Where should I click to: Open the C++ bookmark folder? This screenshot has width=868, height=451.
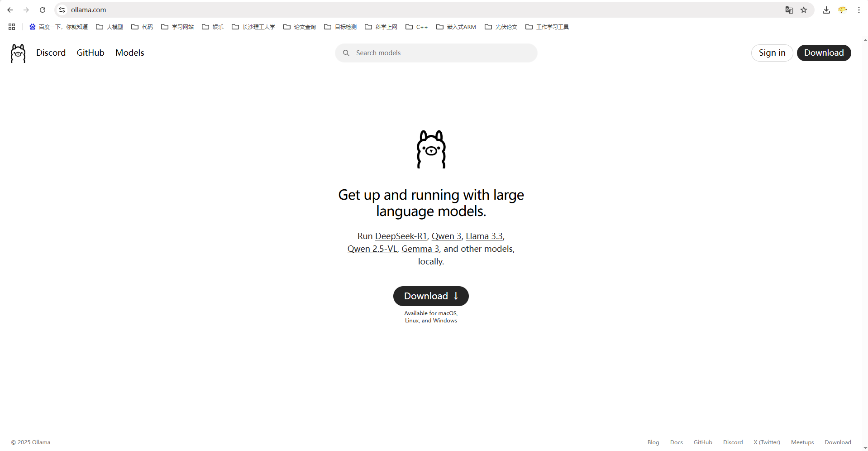click(417, 27)
